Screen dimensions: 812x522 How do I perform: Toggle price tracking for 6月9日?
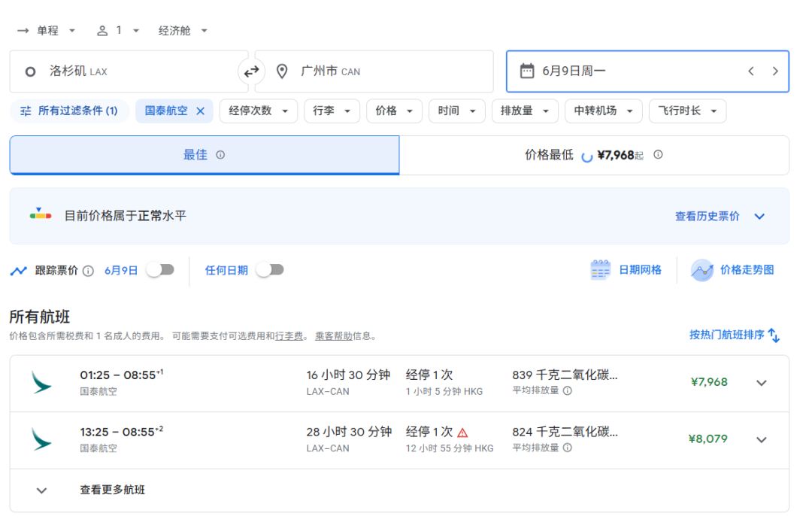[x=160, y=270]
